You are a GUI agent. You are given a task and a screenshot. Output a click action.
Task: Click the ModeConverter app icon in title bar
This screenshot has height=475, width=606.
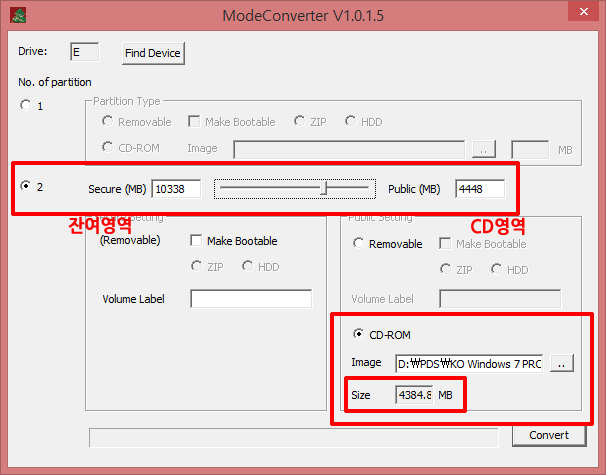coord(19,15)
